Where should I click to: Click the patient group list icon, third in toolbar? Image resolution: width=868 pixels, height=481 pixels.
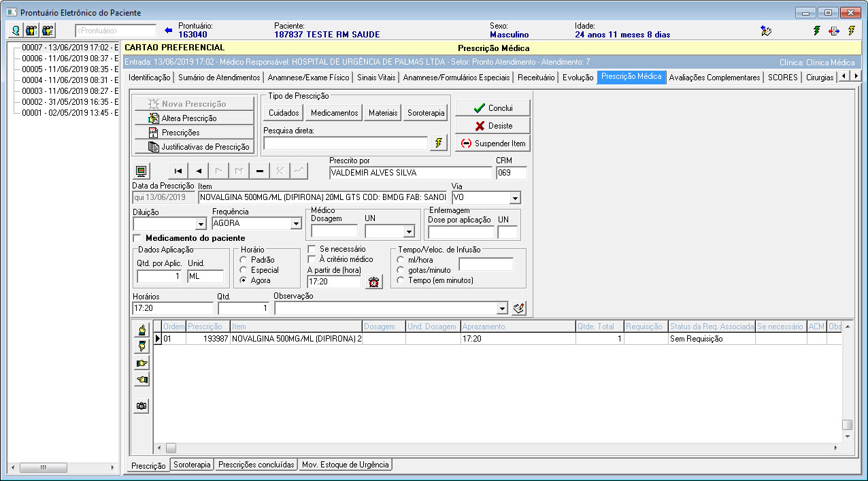click(48, 31)
